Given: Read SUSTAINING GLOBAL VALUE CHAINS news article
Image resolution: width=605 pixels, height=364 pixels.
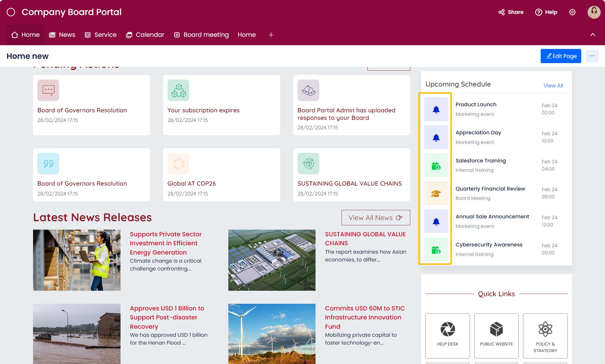Looking at the screenshot, I should click(365, 239).
